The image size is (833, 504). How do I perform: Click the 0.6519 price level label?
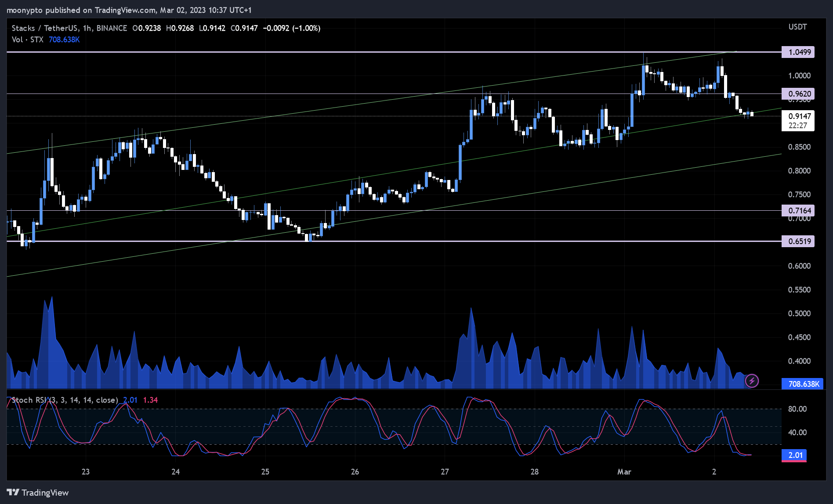click(x=798, y=241)
